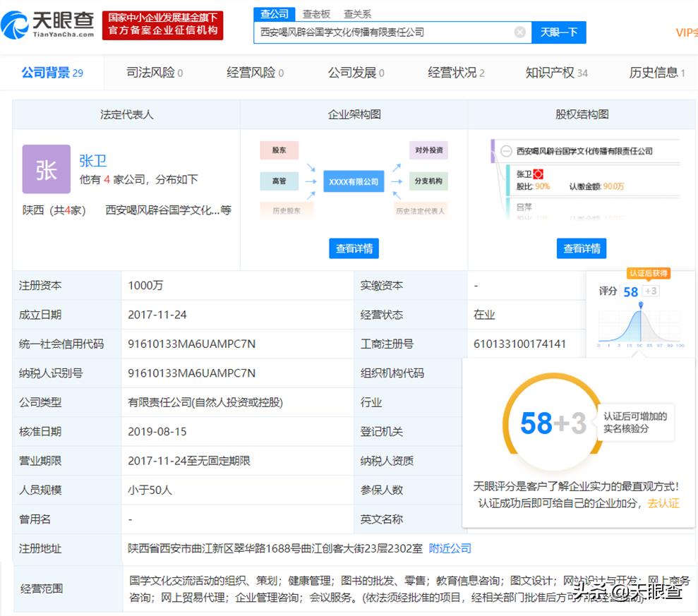698x616 pixels.
Task: Click 查看详情 under 企业架构图
Action: click(x=354, y=248)
